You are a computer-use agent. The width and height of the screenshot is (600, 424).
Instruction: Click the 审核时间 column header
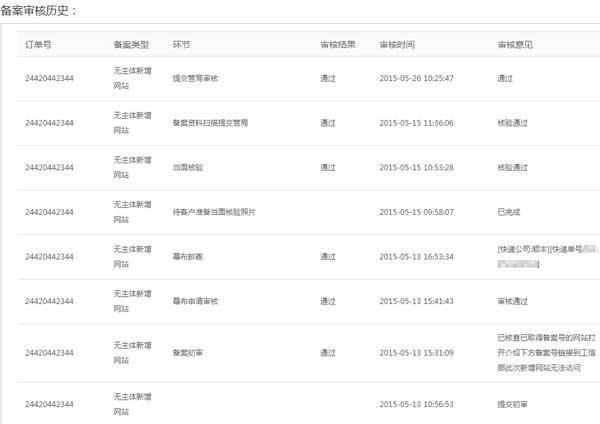(396, 45)
